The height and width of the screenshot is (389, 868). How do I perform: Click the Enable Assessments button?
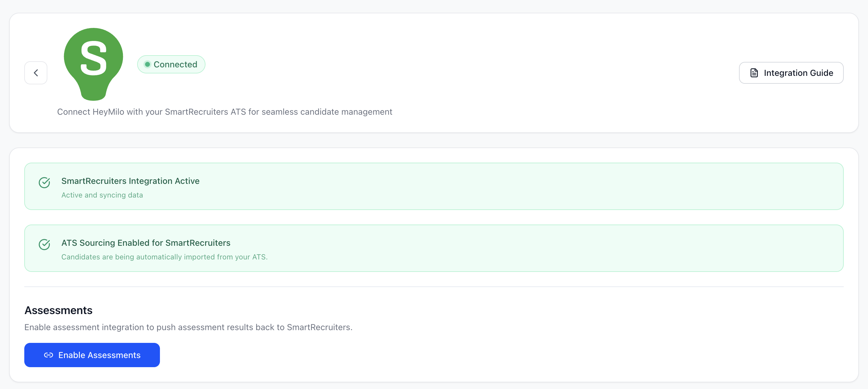pos(92,355)
